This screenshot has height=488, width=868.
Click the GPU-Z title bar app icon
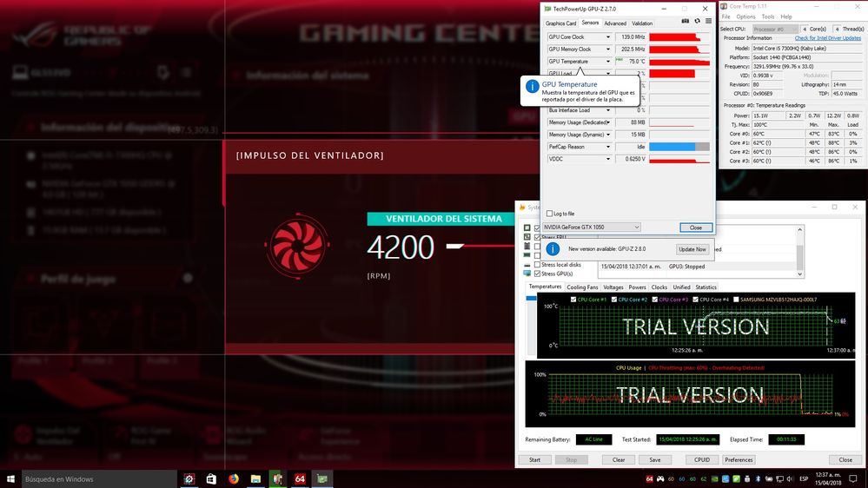coord(547,9)
